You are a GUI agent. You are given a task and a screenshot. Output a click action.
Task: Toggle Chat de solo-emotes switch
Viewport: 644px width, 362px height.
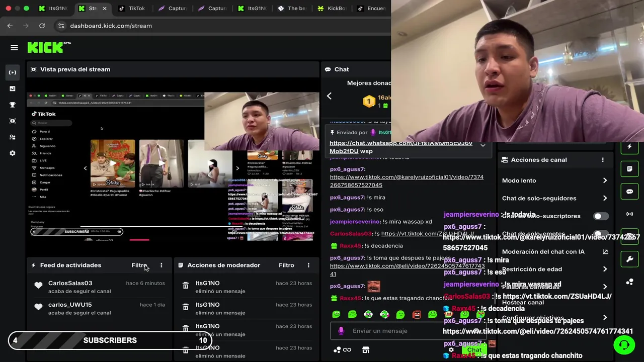tap(601, 234)
